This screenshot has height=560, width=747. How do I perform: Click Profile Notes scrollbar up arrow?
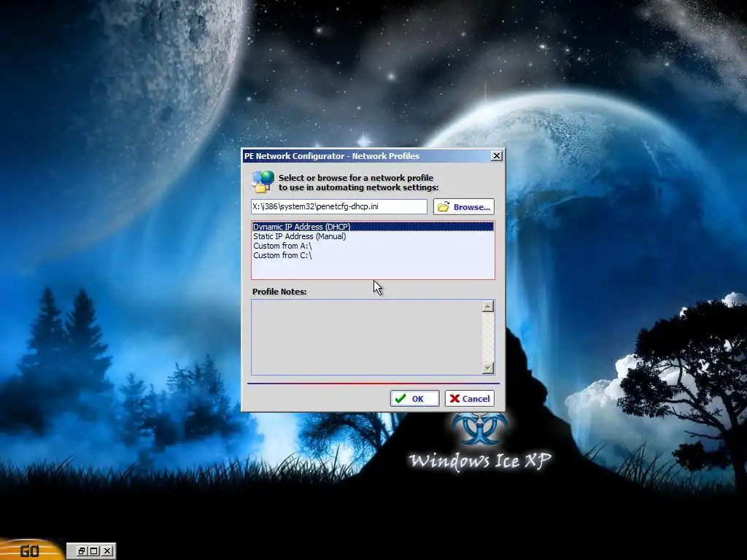(487, 306)
